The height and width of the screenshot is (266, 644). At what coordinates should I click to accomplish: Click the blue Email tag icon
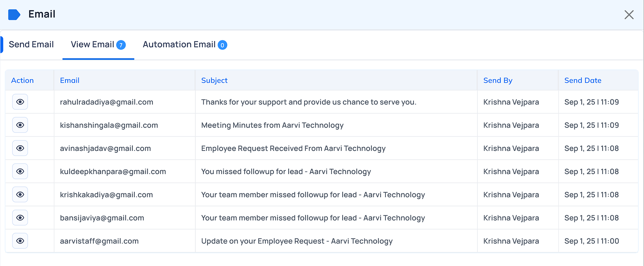[14, 14]
